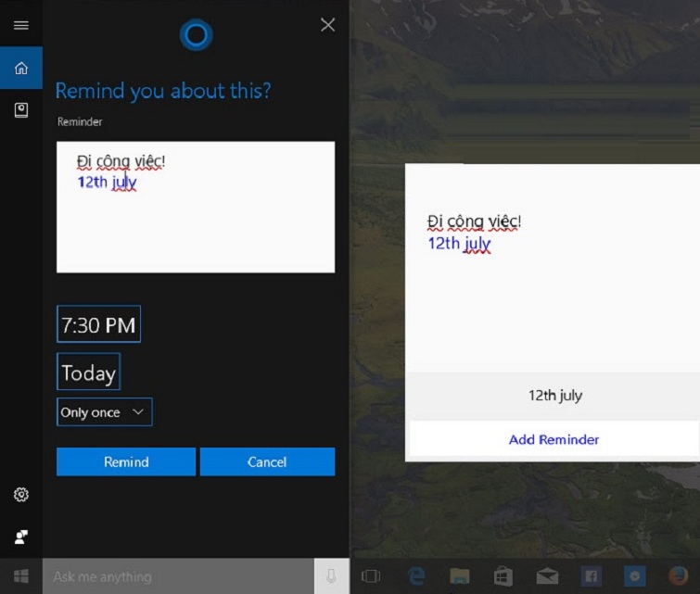Open the Cortana Notebook
700x594 pixels.
pos(20,110)
